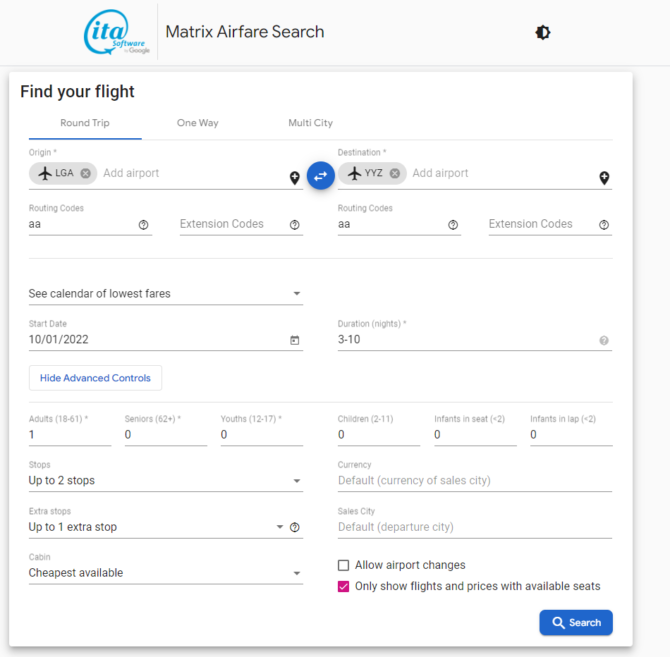
Task: Click the Sales City field
Action: pyautogui.click(x=475, y=527)
